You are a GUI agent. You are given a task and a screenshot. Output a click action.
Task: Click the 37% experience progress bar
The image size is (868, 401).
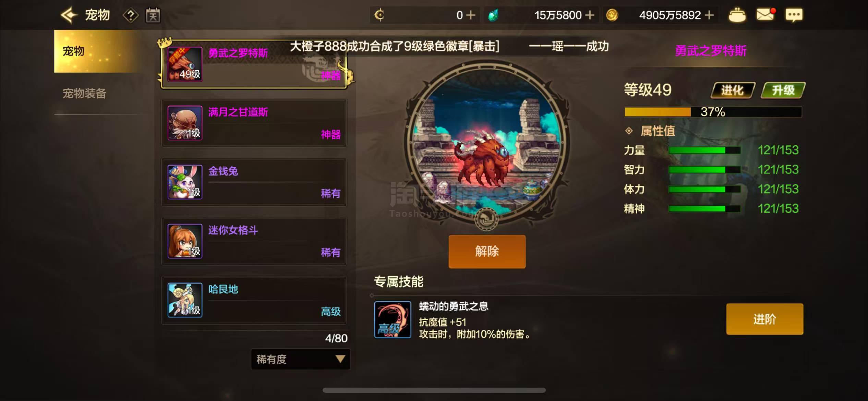click(x=713, y=112)
